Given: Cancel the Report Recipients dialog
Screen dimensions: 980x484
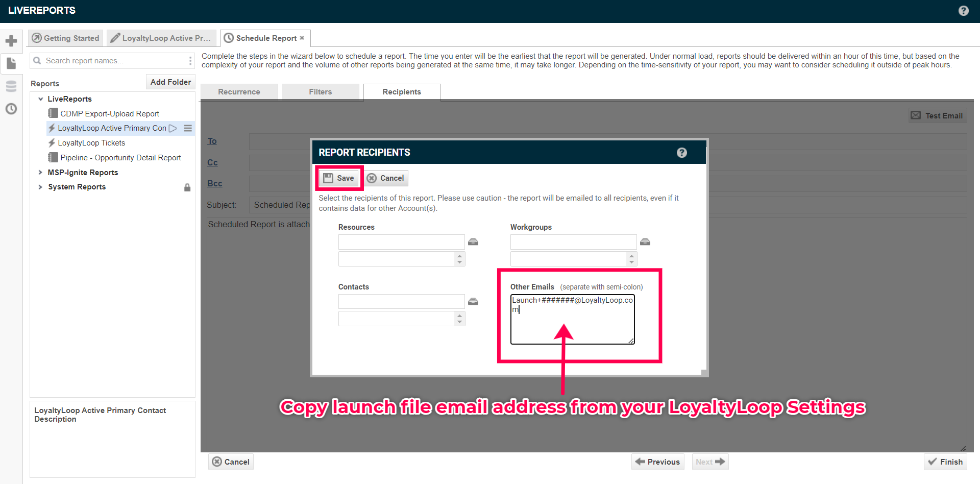Looking at the screenshot, I should (x=386, y=178).
